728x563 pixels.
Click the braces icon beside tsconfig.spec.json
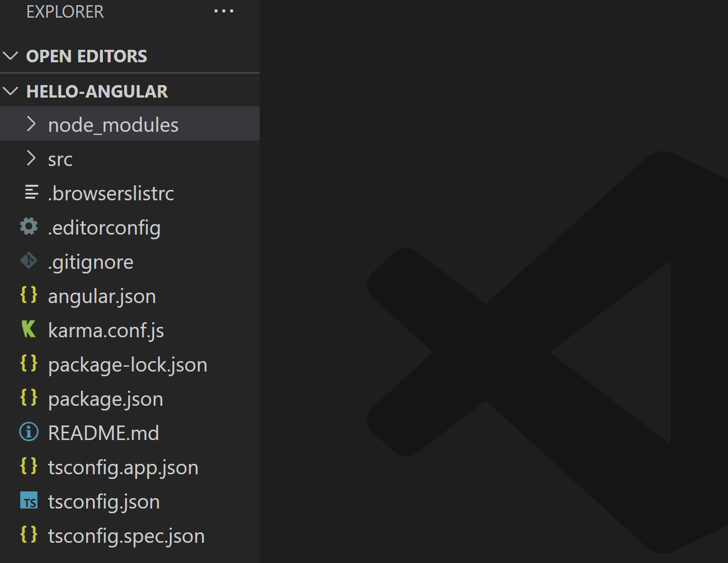[29, 534]
